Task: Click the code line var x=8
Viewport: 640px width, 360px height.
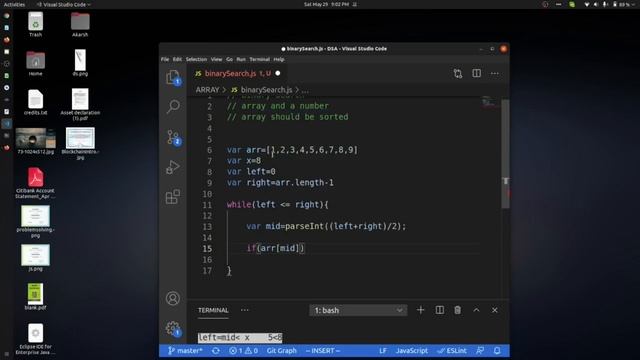Action: [244, 161]
